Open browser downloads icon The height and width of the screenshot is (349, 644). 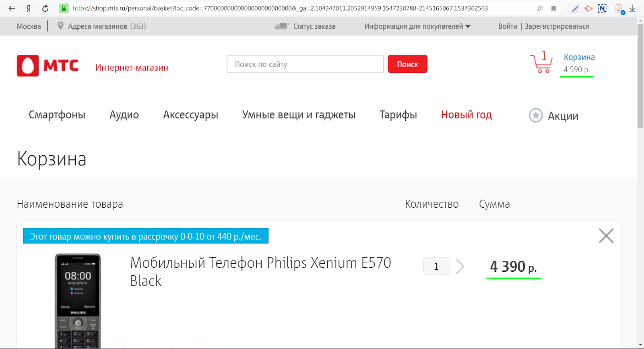[632, 8]
